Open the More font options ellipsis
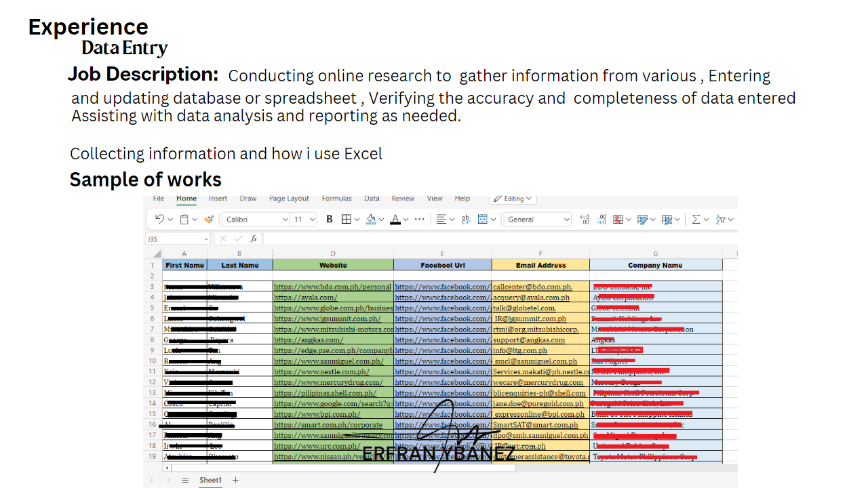This screenshot has height=488, width=868. coord(420,219)
